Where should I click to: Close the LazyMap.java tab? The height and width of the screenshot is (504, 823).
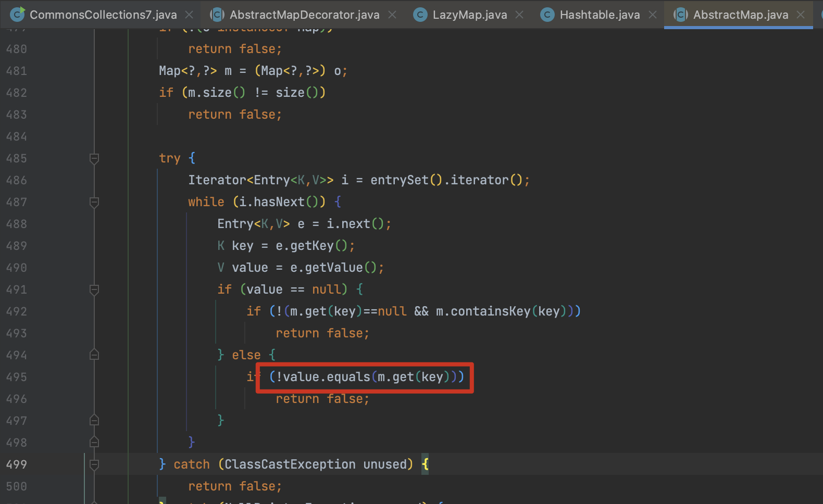(520, 15)
